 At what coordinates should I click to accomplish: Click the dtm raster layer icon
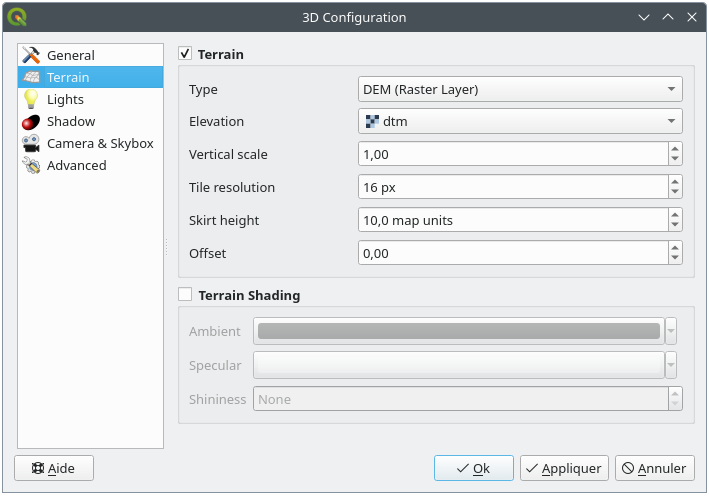point(371,122)
